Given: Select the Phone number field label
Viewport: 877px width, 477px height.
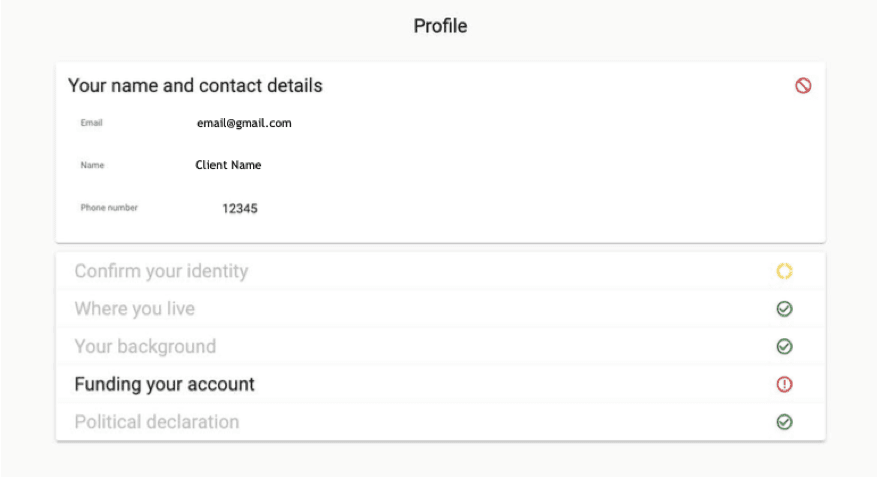Looking at the screenshot, I should tap(109, 207).
